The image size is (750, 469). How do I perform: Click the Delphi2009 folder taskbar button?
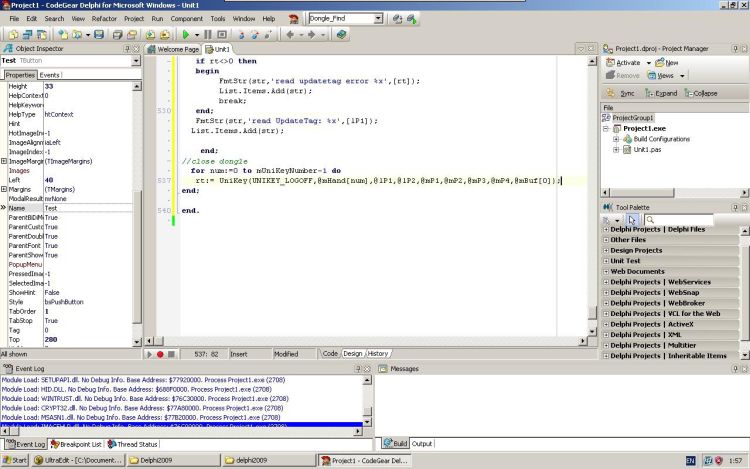click(173, 460)
